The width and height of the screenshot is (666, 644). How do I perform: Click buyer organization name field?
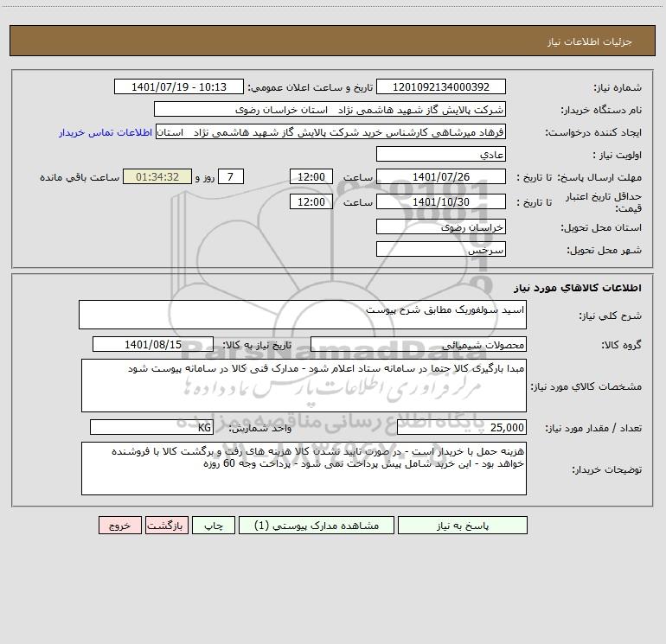[x=330, y=109]
